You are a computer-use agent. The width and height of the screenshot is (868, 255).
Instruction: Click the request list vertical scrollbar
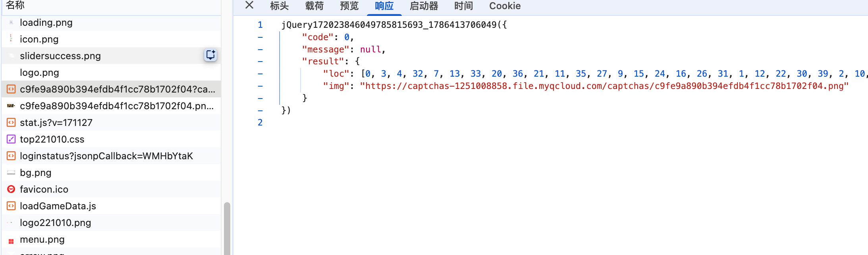pyautogui.click(x=227, y=228)
